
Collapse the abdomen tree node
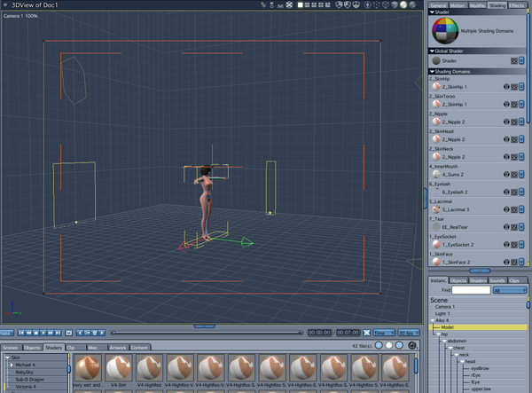444,341
